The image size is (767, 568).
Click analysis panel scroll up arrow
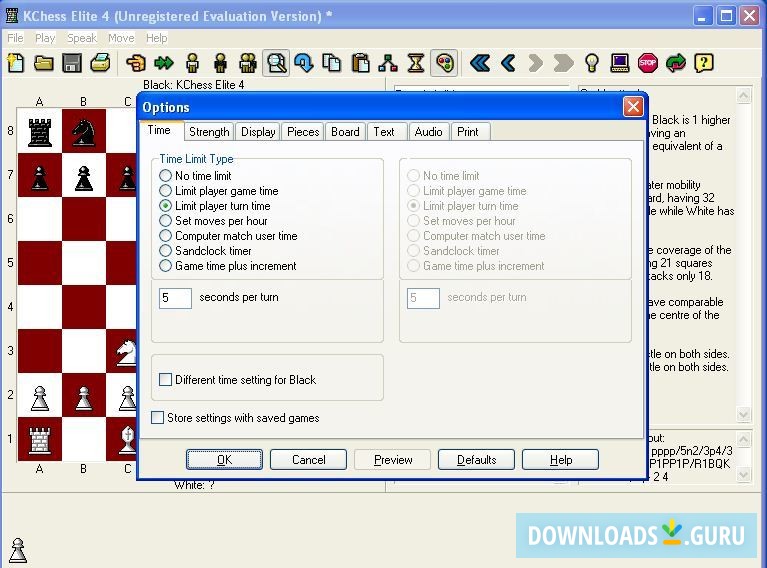(744, 95)
